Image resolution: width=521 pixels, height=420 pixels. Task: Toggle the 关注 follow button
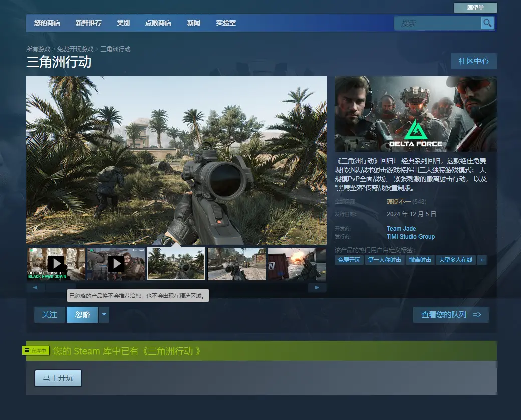pos(50,314)
